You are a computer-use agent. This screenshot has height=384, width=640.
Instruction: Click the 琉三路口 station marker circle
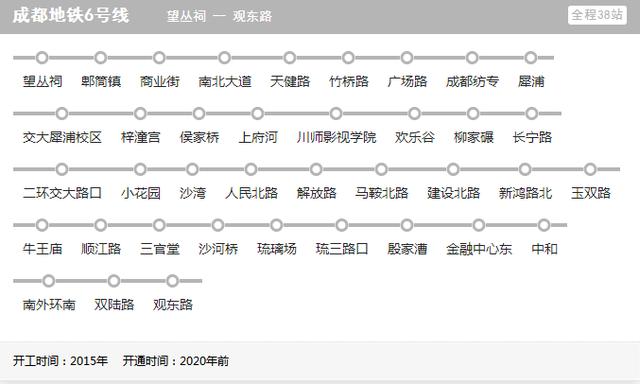coord(342,225)
